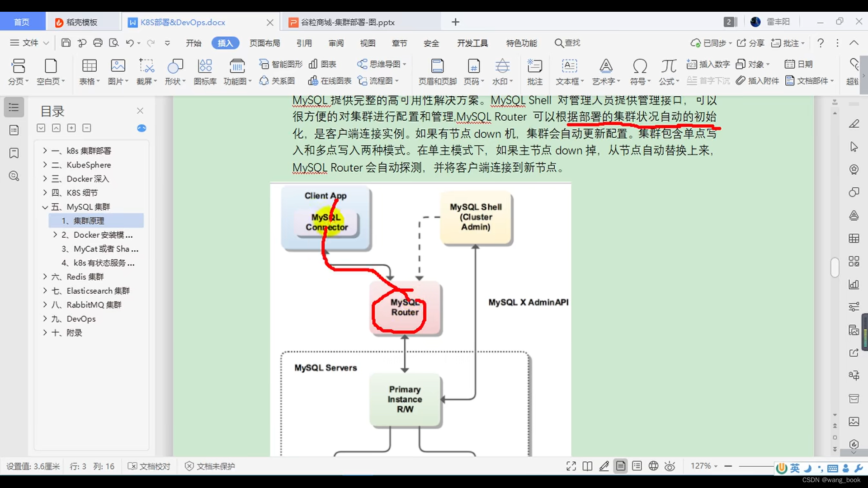
Task: Open the zoom 127% dropdown
Action: tap(704, 466)
